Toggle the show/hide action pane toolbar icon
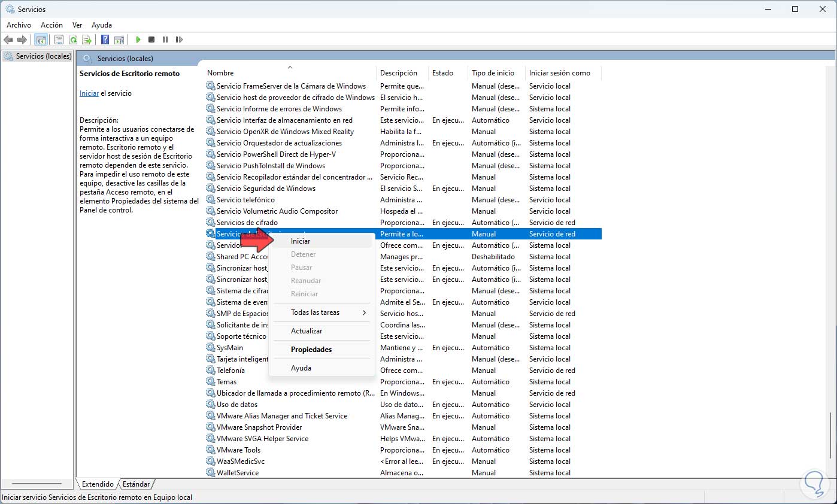Screen dimensions: 837x504 [x=119, y=40]
